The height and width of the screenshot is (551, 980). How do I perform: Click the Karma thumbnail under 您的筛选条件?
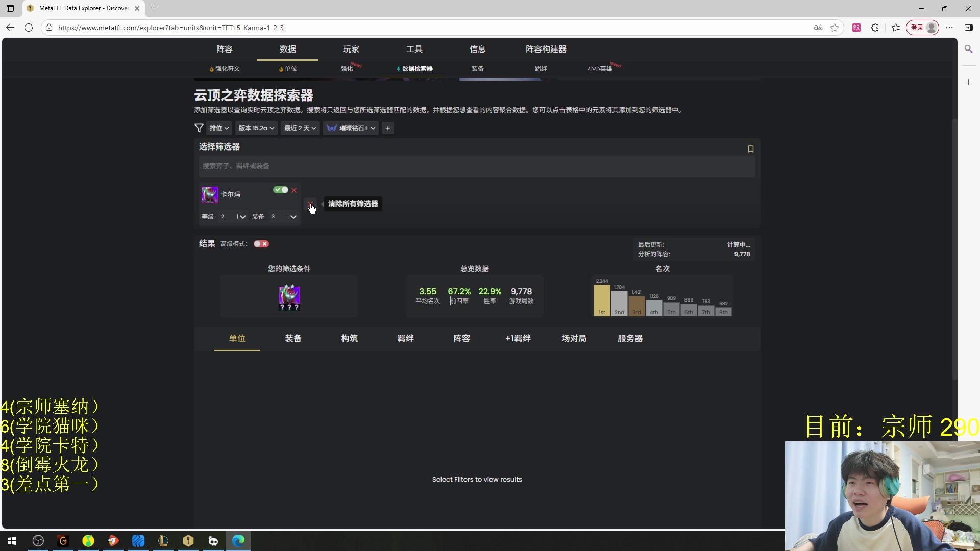[x=289, y=297]
